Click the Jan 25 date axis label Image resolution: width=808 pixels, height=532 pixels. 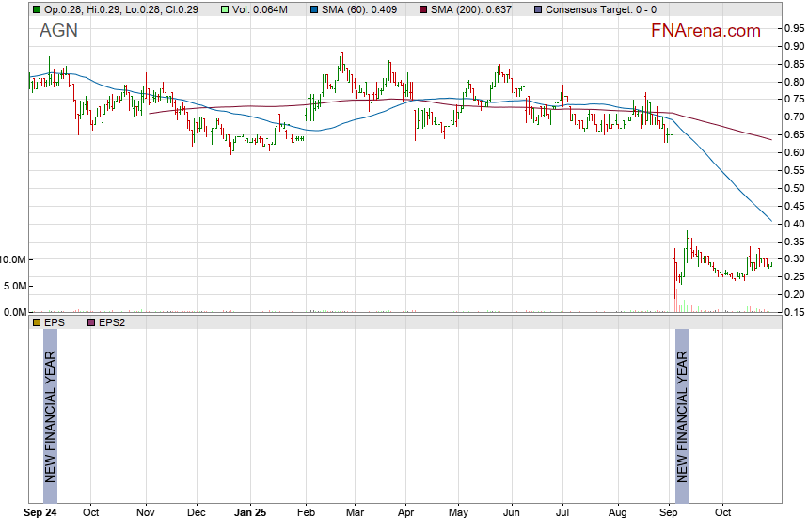tap(250, 513)
